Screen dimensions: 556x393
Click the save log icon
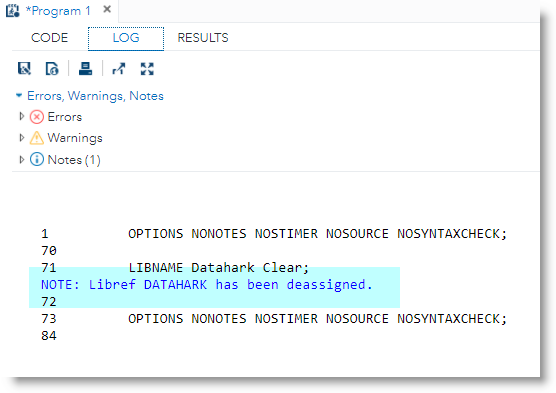pos(24,68)
